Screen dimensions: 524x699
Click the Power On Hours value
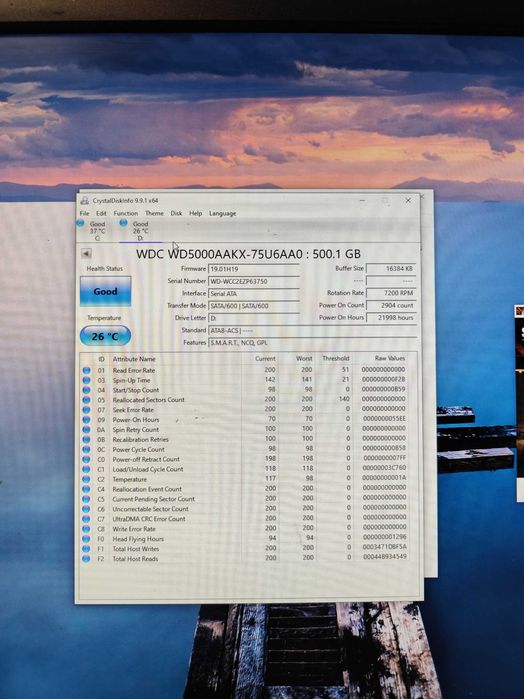(391, 317)
